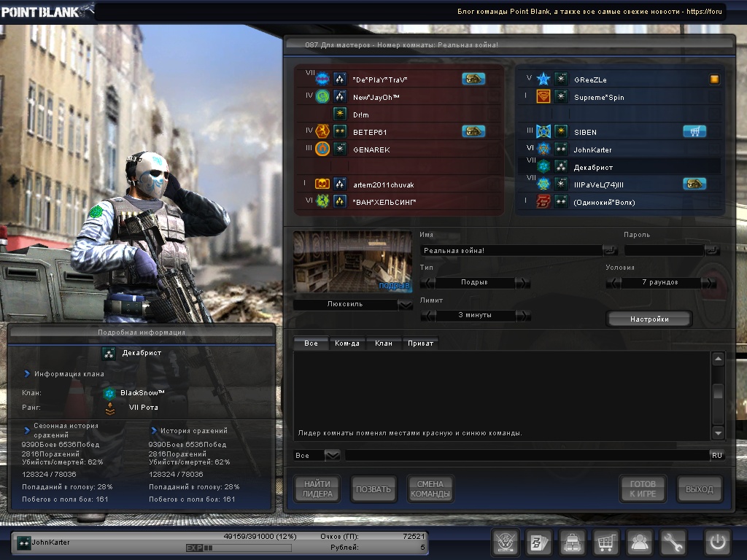747x560 pixels.
Task: Click the НАЙТИ ЛИДЕРА button
Action: pos(317,489)
